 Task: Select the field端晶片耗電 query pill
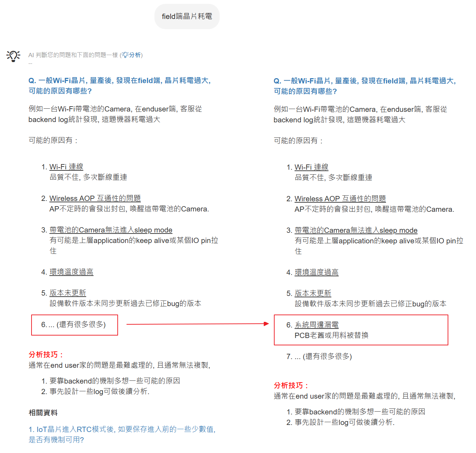pyautogui.click(x=187, y=16)
